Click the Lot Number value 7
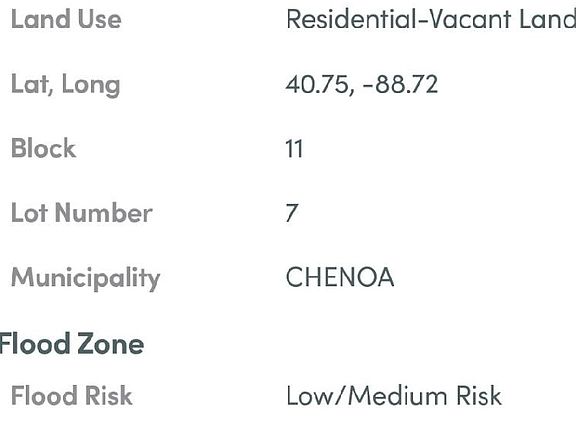576x432 pixels. [x=292, y=213]
